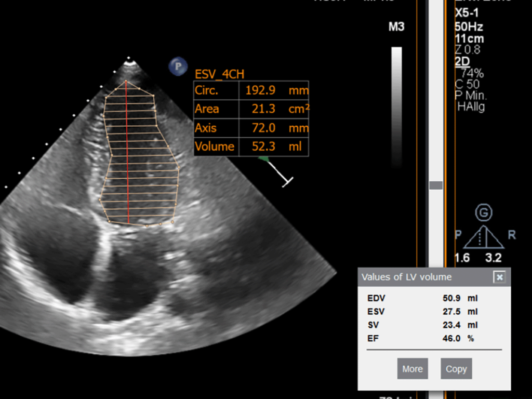Click the 11cm depth label
The width and height of the screenshot is (532, 399).
(470, 38)
